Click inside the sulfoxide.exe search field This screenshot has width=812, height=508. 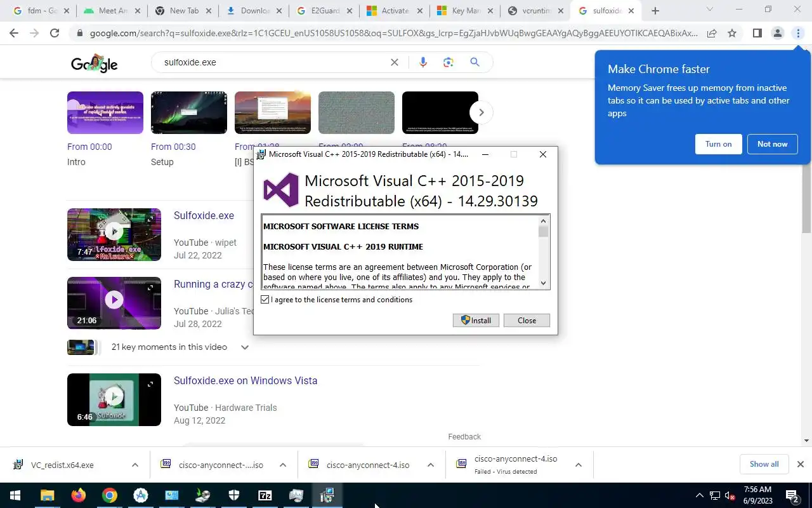pos(273,62)
